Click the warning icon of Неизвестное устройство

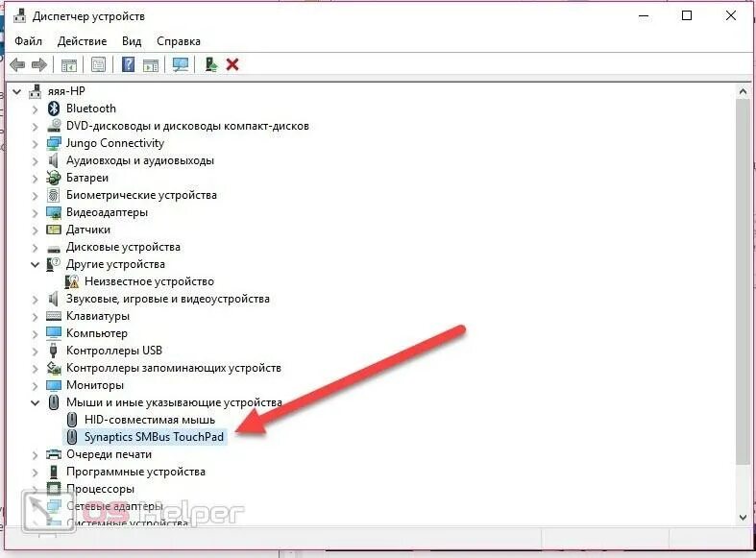pyautogui.click(x=72, y=281)
